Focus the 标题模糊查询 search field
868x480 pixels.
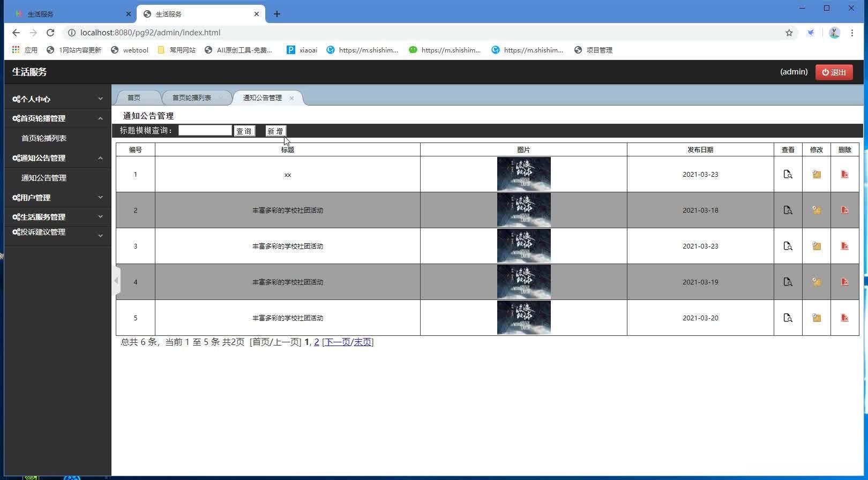pyautogui.click(x=205, y=130)
